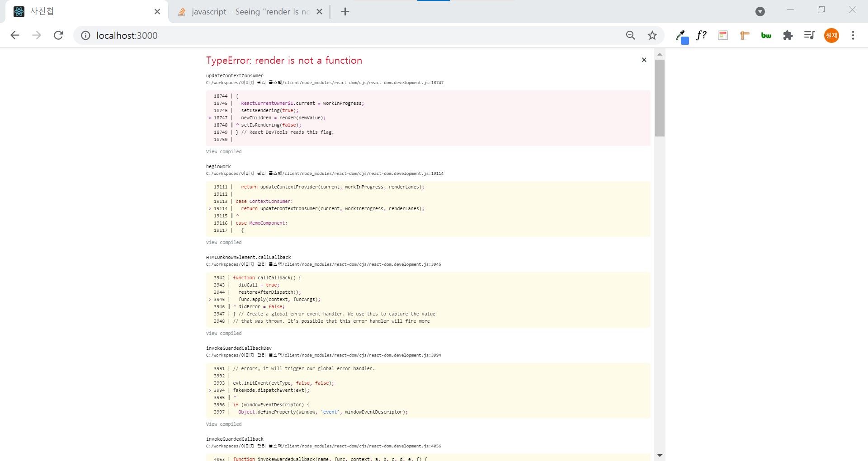Screen dimensions: 868x461
Task: Open the tab search dropdown arrow
Action: click(760, 12)
